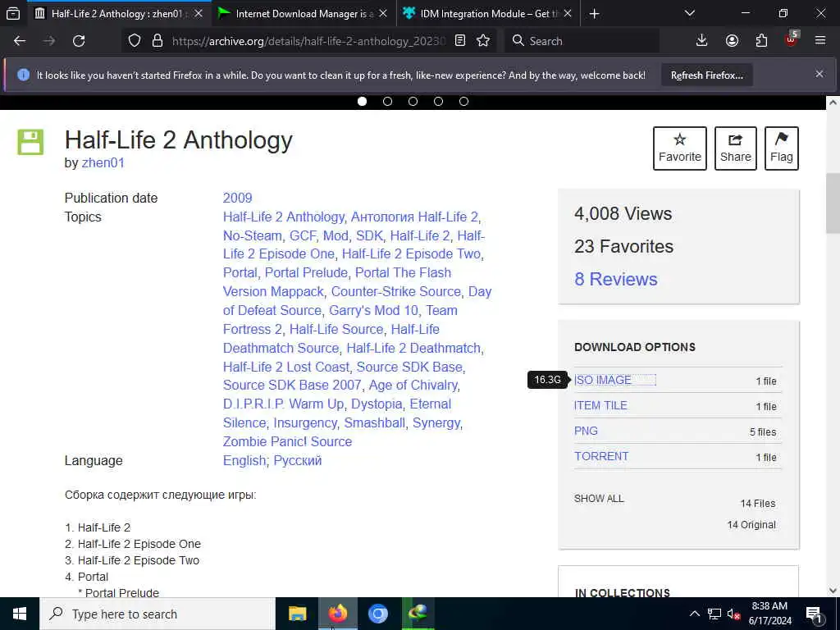The image size is (840, 630).
Task: Open File Explorer from the taskbar
Action: point(297,614)
